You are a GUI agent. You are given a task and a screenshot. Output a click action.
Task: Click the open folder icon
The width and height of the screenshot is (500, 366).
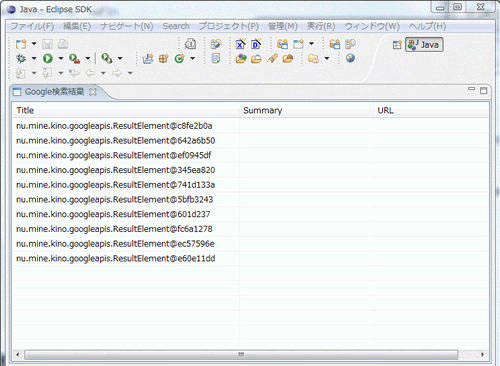[x=256, y=59]
